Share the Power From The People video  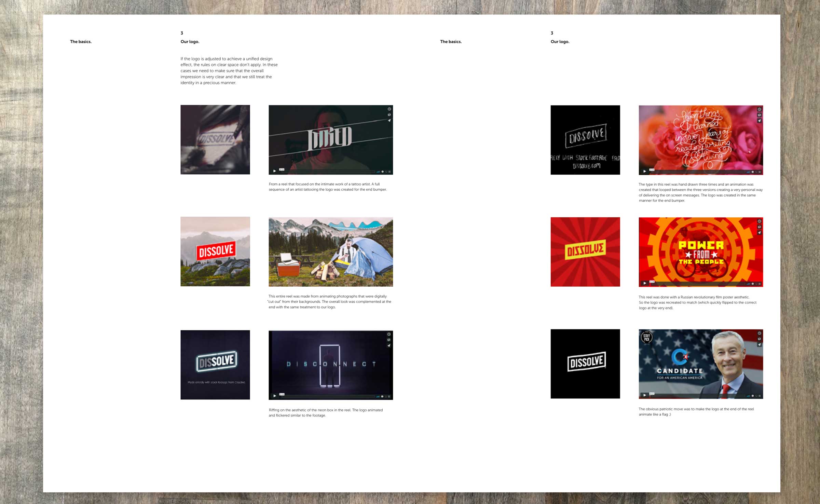[x=759, y=232]
